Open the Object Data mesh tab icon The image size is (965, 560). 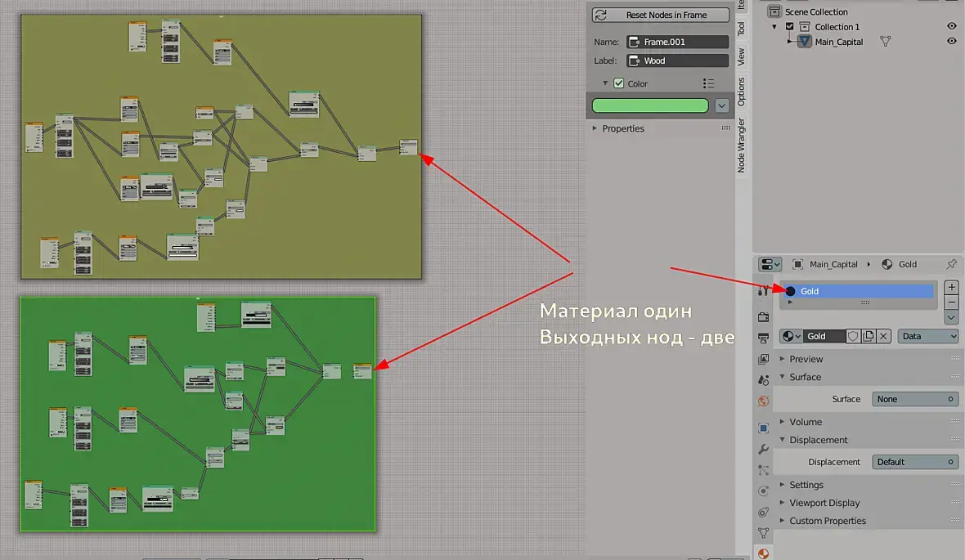click(763, 533)
